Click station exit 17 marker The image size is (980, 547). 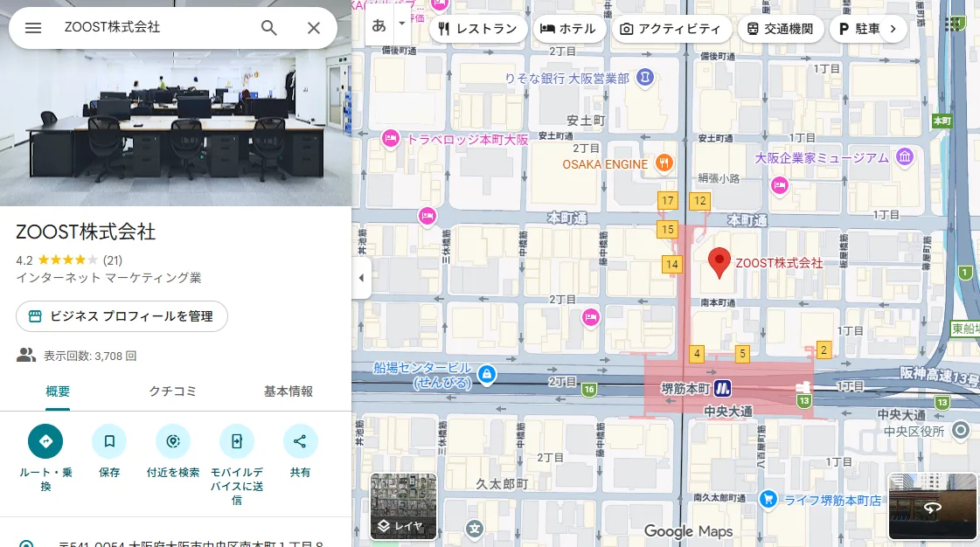[x=668, y=200]
